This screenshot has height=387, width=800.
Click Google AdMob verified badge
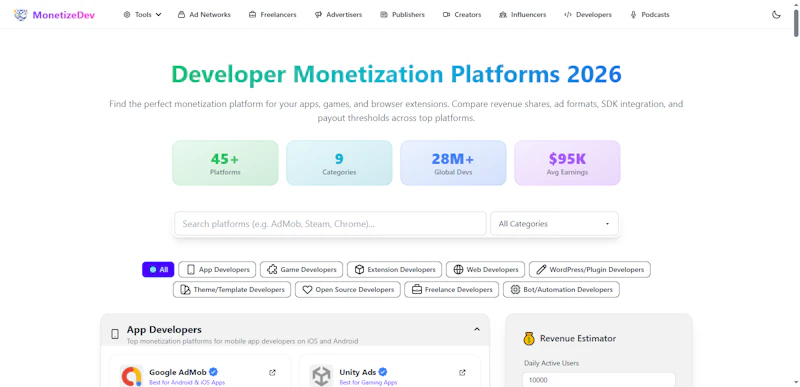click(213, 372)
